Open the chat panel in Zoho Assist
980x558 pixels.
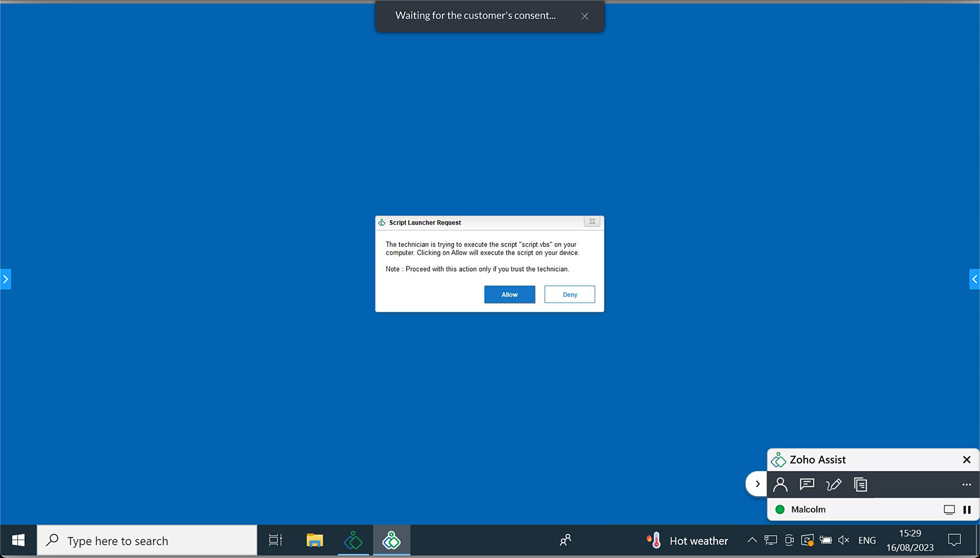click(x=807, y=484)
